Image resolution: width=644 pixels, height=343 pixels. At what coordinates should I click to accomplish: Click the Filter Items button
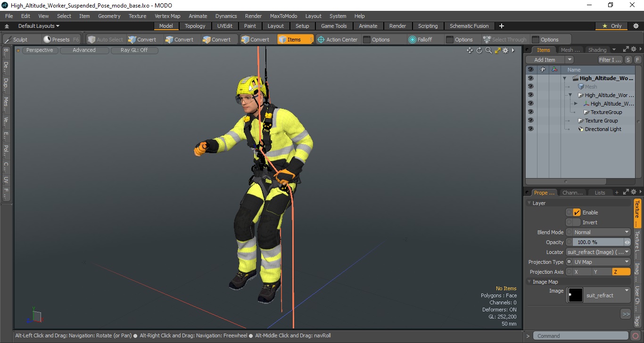click(x=610, y=60)
